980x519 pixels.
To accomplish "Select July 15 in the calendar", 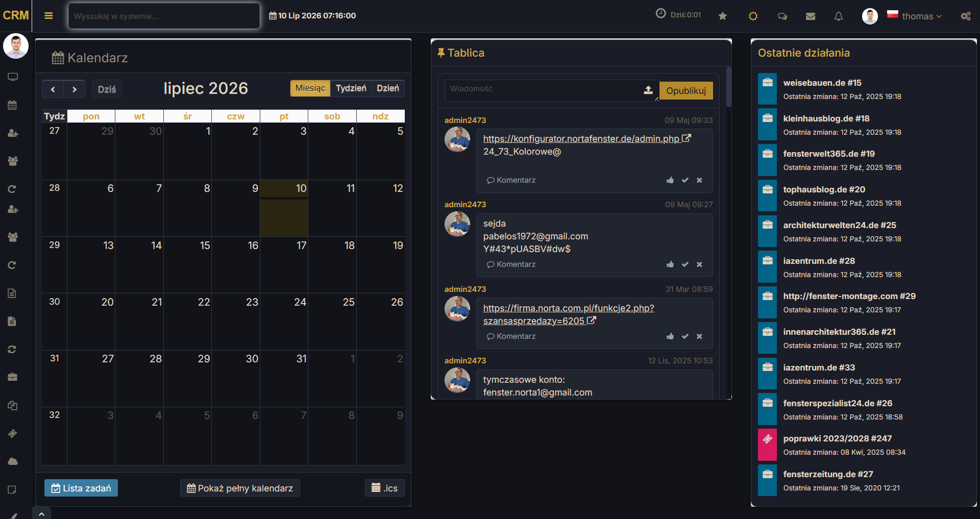I will click(187, 265).
